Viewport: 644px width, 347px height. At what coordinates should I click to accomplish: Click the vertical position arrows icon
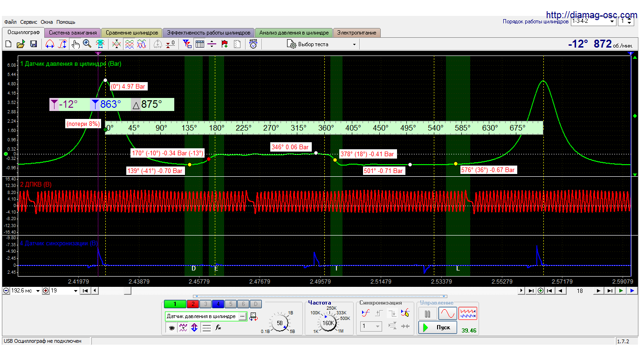click(x=195, y=328)
